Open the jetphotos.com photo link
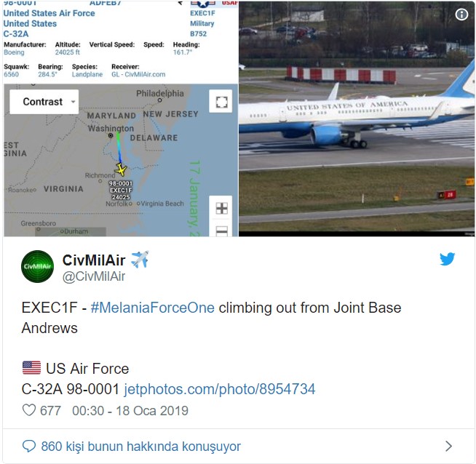This screenshot has height=464, width=476. 219,389
